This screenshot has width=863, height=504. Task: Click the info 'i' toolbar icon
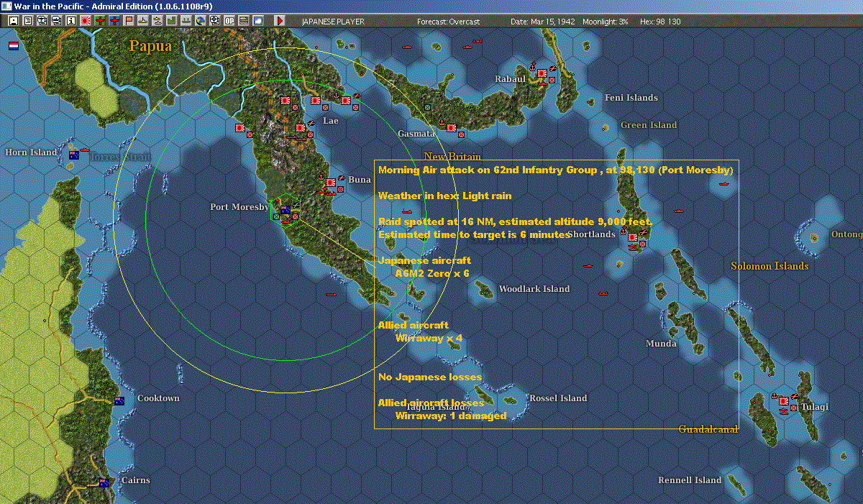(70, 21)
